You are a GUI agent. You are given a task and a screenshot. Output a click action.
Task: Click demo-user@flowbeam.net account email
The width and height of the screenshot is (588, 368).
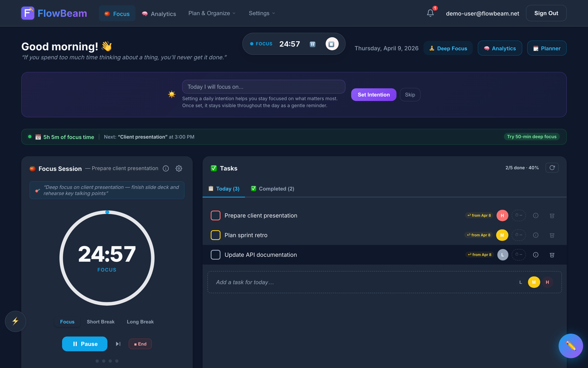pyautogui.click(x=482, y=13)
